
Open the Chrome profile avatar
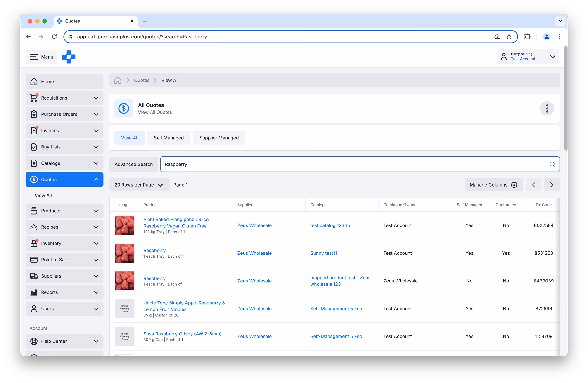[x=546, y=37]
